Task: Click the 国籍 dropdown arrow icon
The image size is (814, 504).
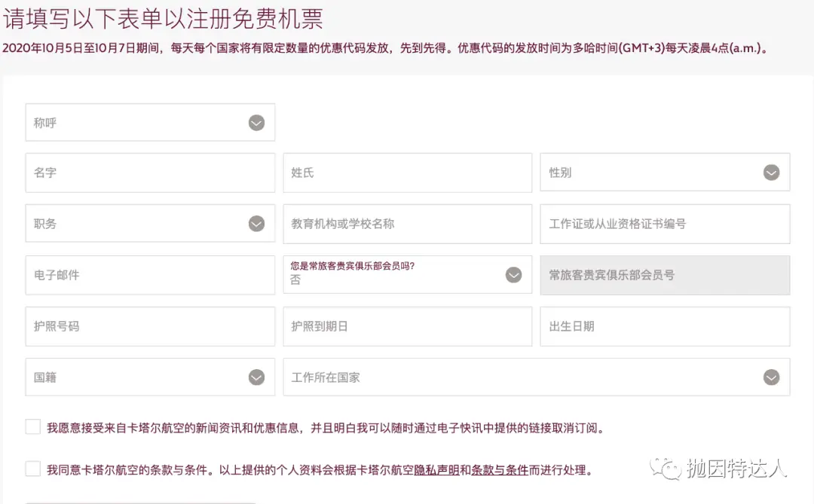Action: point(257,377)
